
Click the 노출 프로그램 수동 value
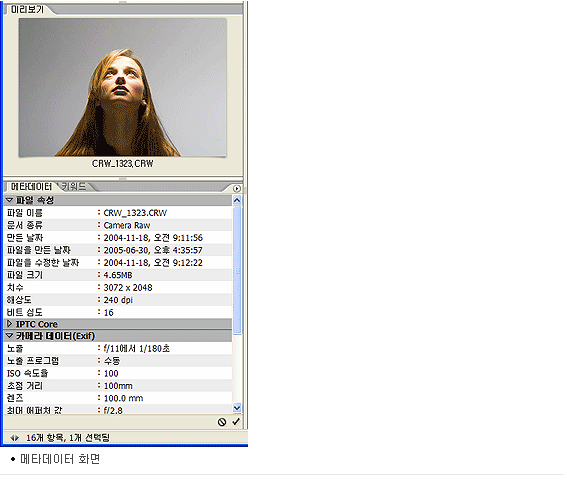[112, 361]
